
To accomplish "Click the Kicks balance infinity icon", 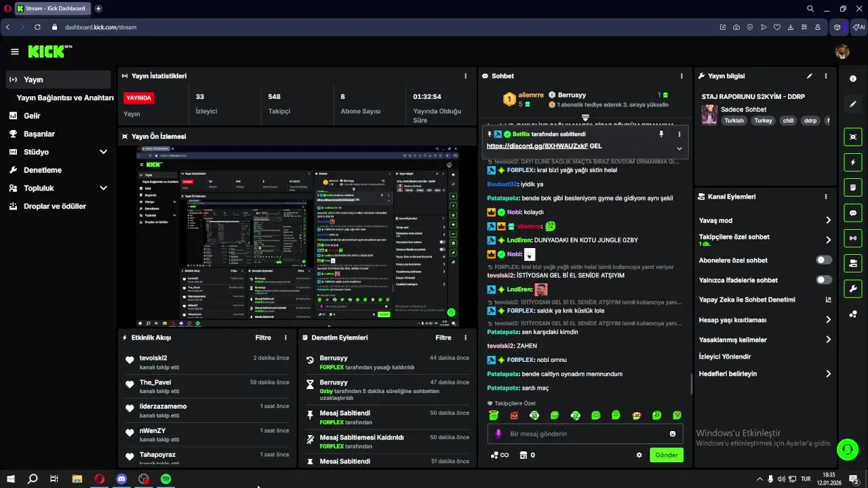I will pyautogui.click(x=499, y=455).
